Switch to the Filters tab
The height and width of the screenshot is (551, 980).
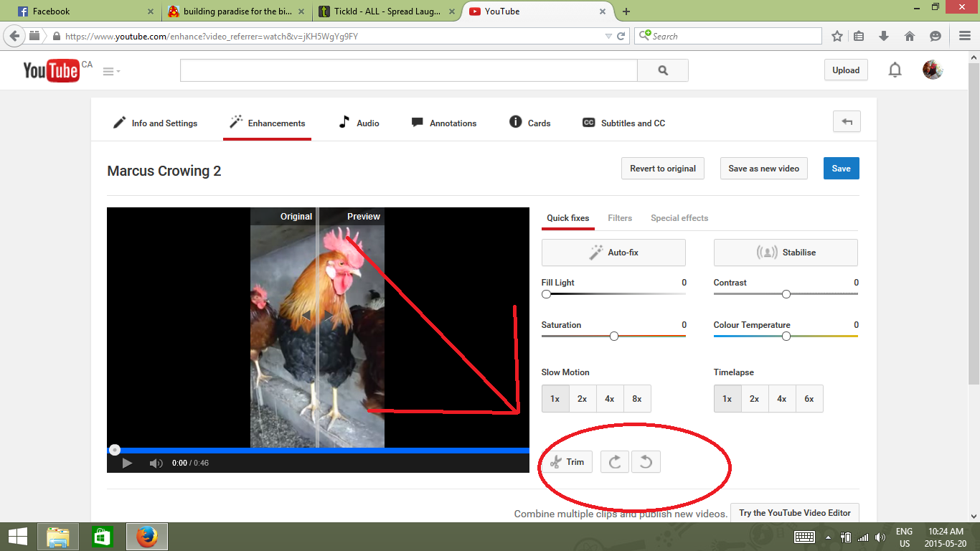tap(620, 218)
